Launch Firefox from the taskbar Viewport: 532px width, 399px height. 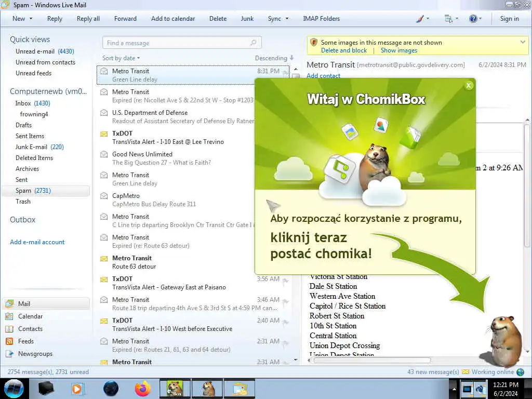click(142, 389)
